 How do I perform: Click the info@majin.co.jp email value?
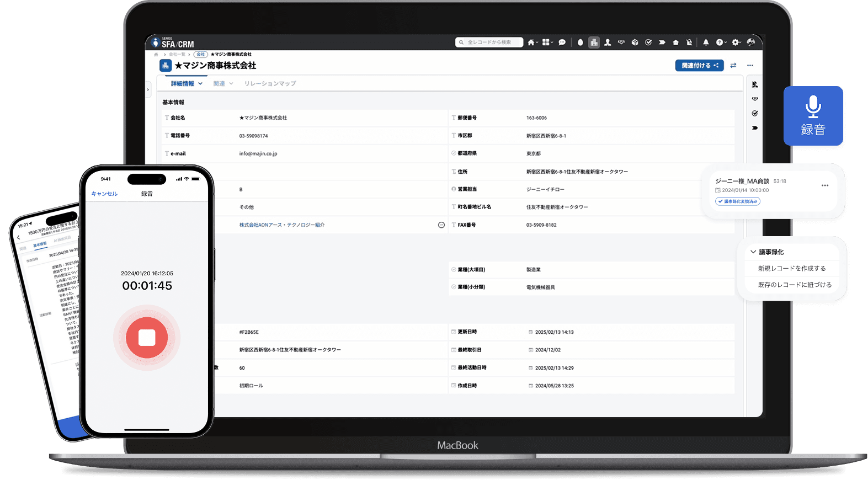258,154
